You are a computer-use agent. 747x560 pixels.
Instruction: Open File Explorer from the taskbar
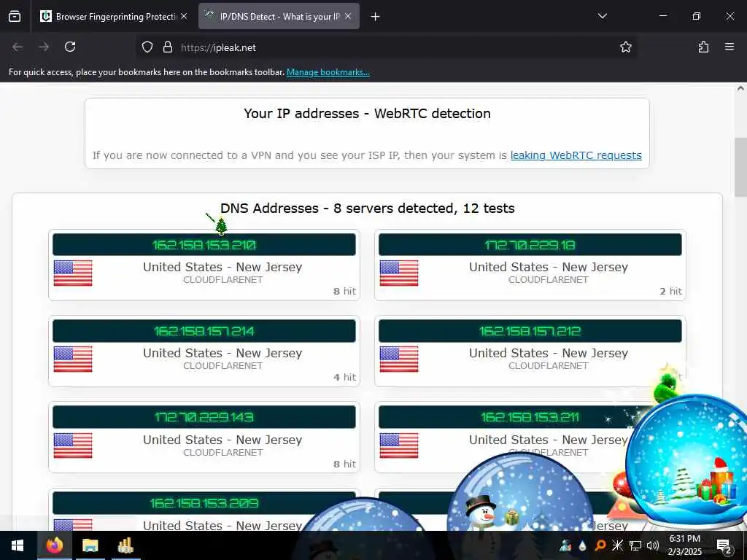tap(90, 545)
